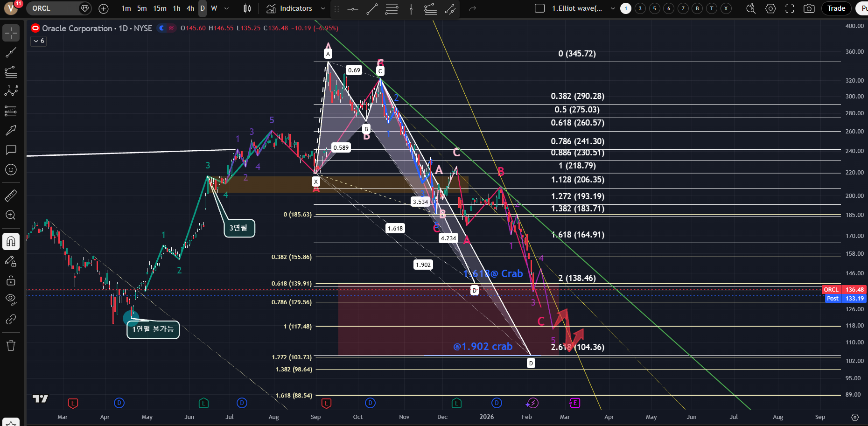
Task: Expand the collapsed indicators legend showing 6
Action: pos(39,41)
